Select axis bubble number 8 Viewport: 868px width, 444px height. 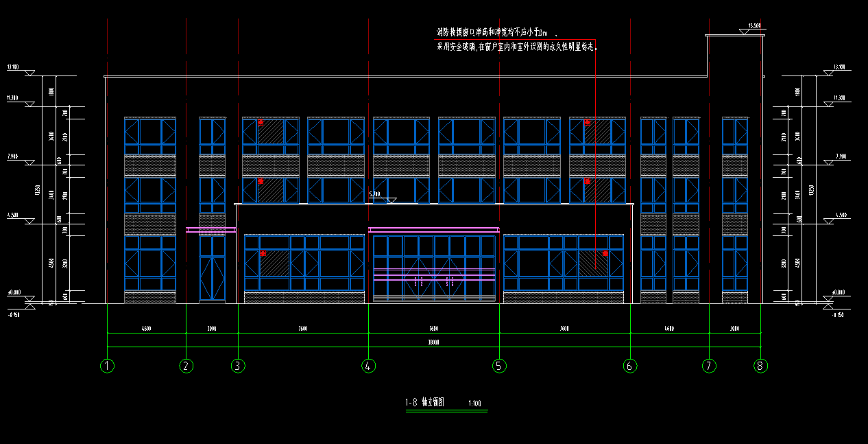coord(760,366)
